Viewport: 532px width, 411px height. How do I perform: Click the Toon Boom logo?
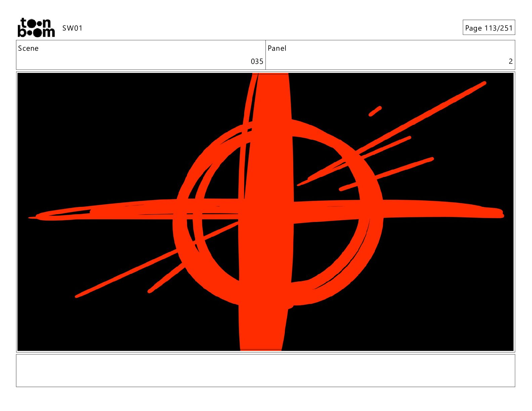click(36, 28)
